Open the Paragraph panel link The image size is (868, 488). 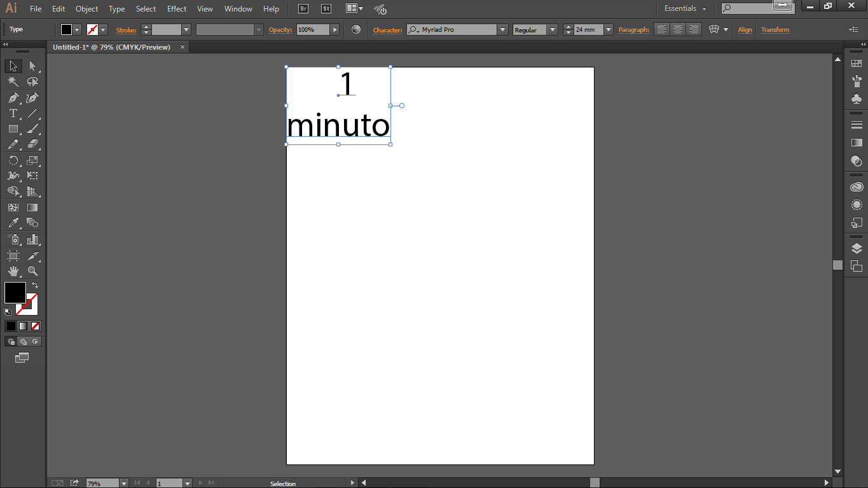tap(634, 30)
